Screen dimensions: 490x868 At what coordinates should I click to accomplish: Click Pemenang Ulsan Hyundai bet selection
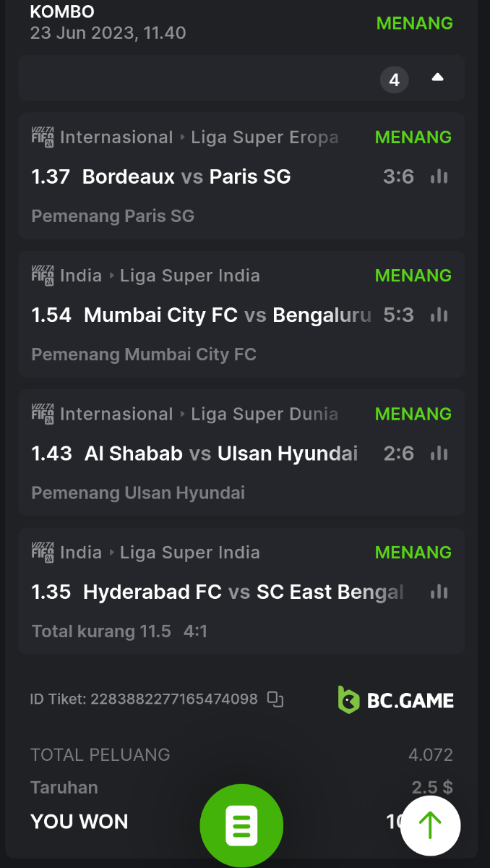point(138,493)
